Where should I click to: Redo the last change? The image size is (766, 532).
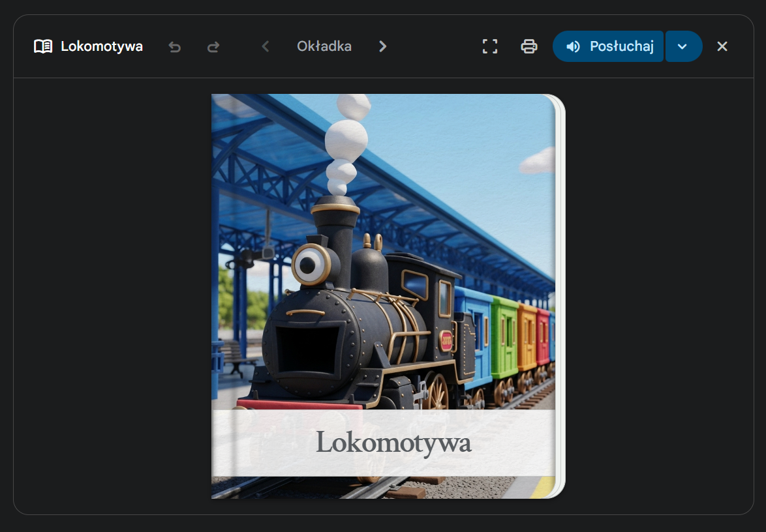tap(213, 46)
